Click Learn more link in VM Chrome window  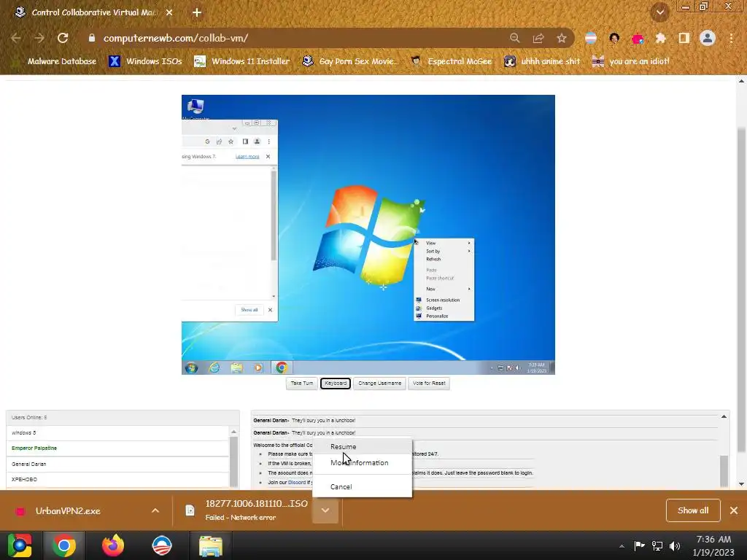pos(247,157)
